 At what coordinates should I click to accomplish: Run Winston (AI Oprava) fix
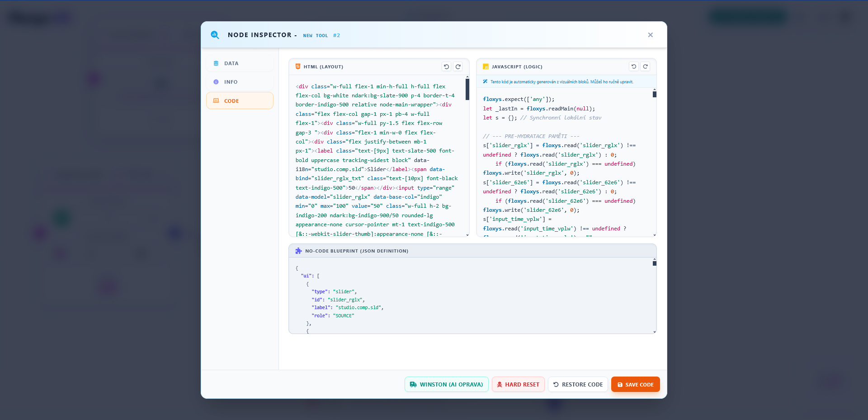[447, 384]
